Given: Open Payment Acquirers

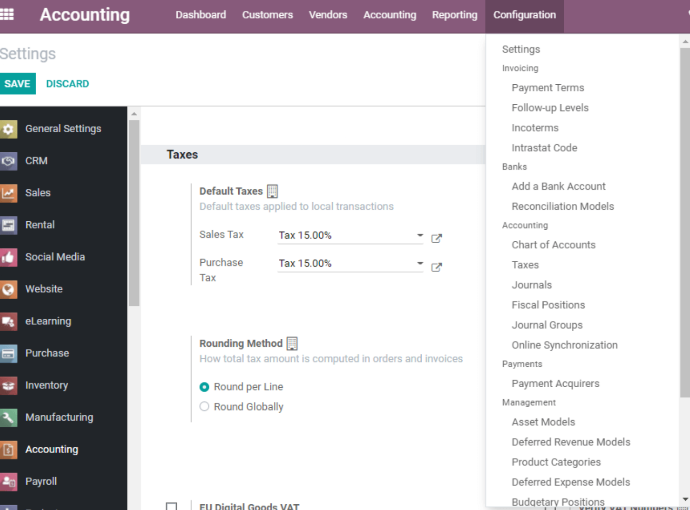Looking at the screenshot, I should (x=555, y=384).
